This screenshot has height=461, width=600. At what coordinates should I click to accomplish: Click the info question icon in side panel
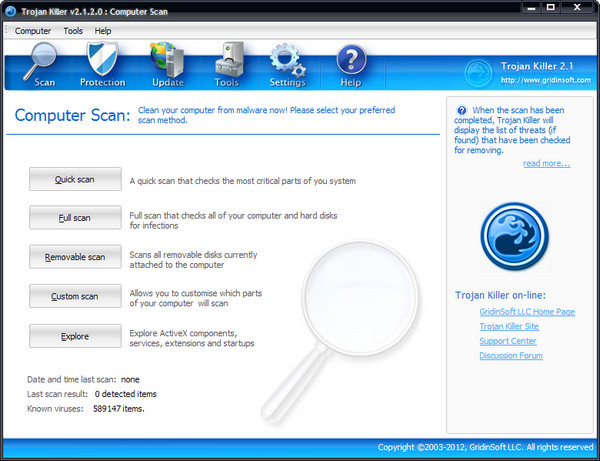461,111
